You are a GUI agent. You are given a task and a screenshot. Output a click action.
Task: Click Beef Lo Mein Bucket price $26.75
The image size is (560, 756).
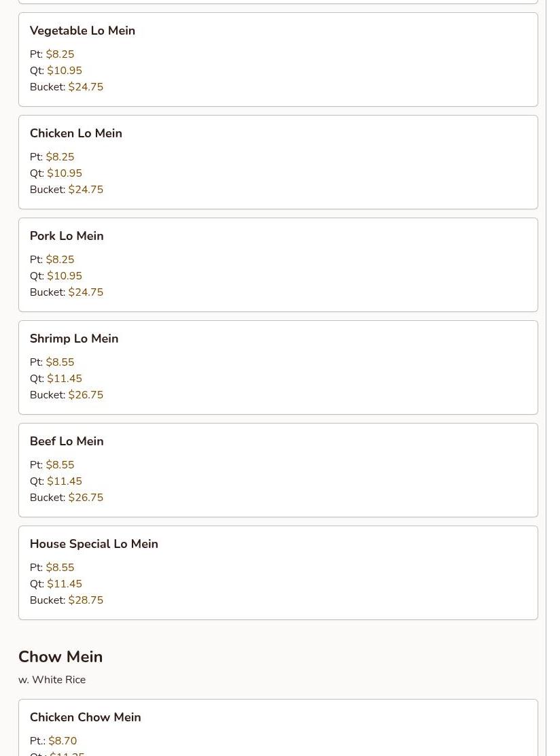click(x=86, y=498)
